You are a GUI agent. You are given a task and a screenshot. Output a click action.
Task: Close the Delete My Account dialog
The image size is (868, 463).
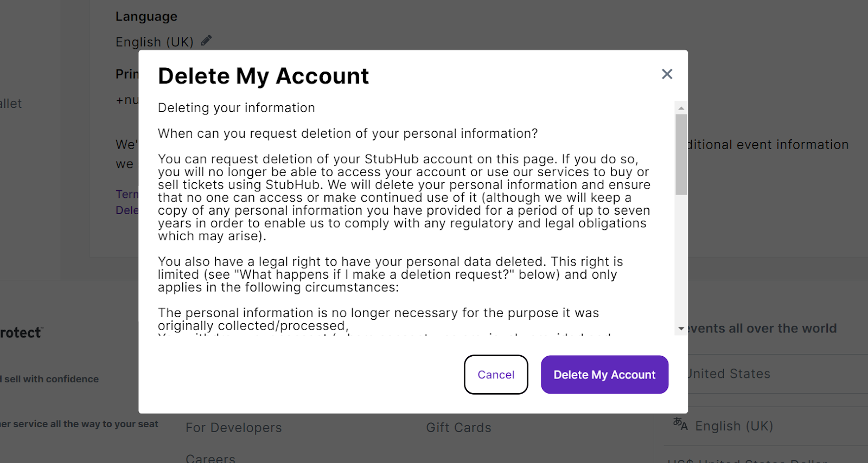pos(667,74)
